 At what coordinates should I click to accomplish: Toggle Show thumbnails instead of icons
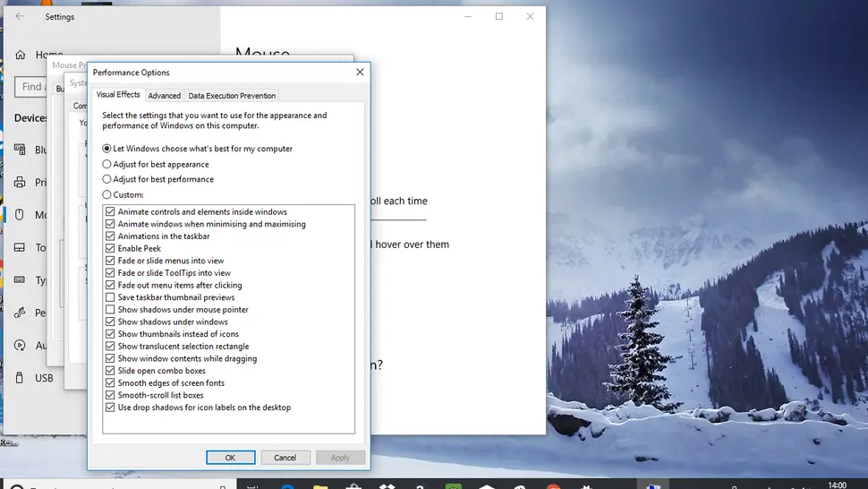110,334
